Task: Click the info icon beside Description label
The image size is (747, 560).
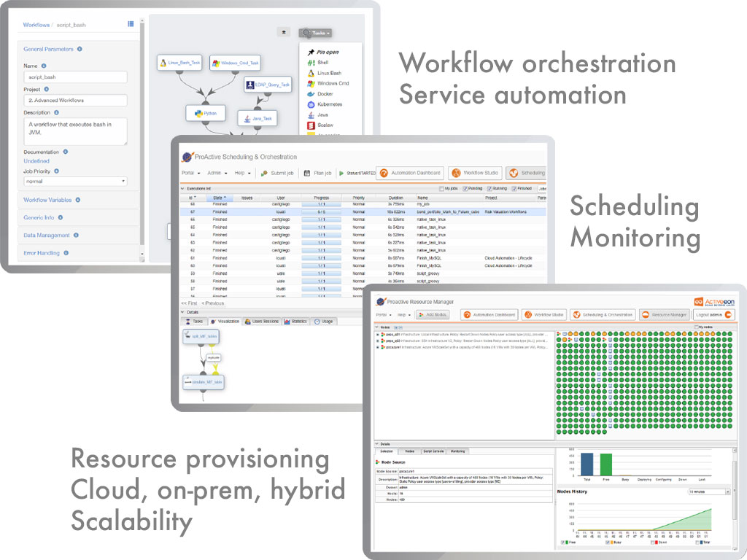Action: point(56,112)
